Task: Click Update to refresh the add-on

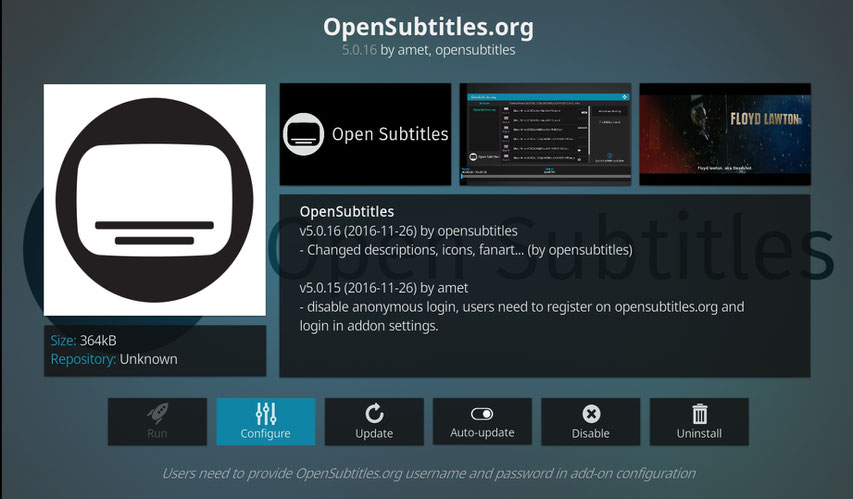Action: pos(374,422)
